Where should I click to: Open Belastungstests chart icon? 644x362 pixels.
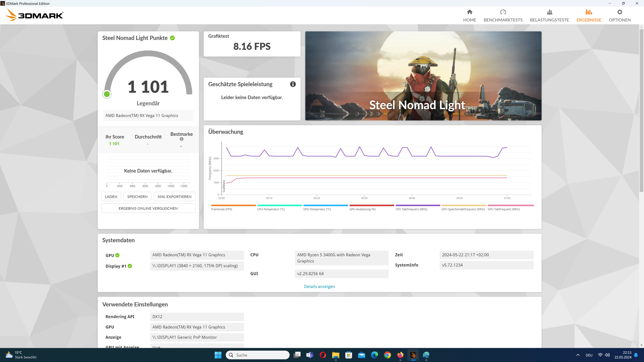point(549,12)
